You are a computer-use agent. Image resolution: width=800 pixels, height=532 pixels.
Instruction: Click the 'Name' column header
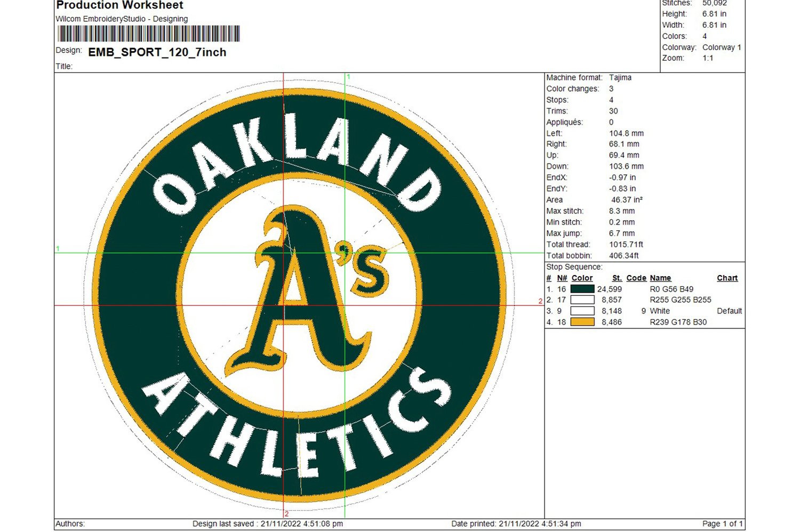[x=660, y=278]
